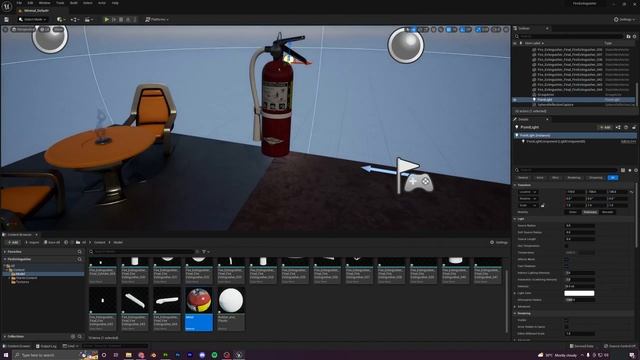The height and width of the screenshot is (360, 640).
Task: Set Mobility to Movable
Action: [607, 212]
